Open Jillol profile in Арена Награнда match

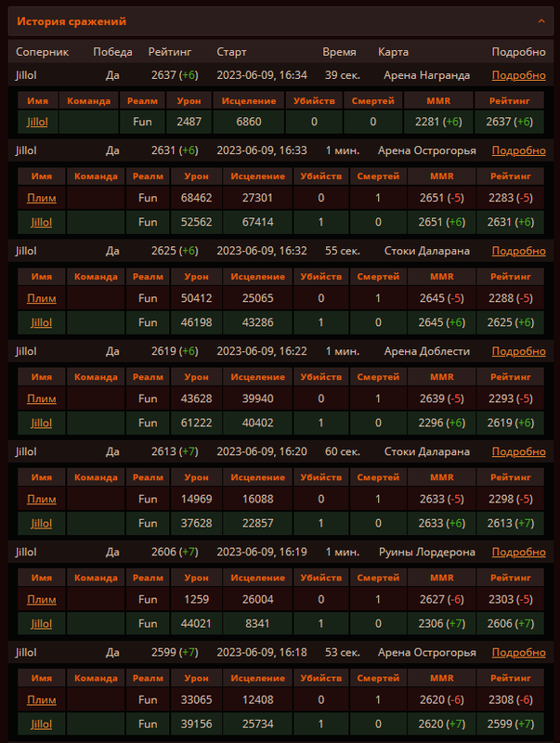[37, 122]
